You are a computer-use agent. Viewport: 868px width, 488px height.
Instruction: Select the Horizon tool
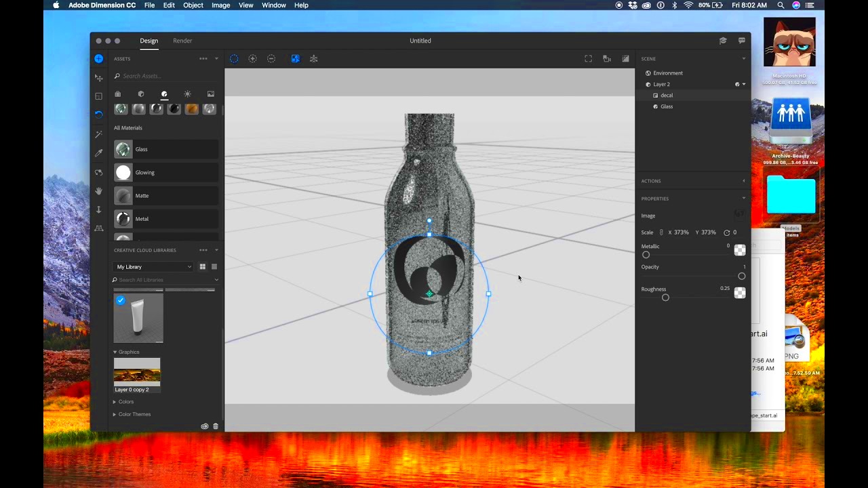click(98, 228)
